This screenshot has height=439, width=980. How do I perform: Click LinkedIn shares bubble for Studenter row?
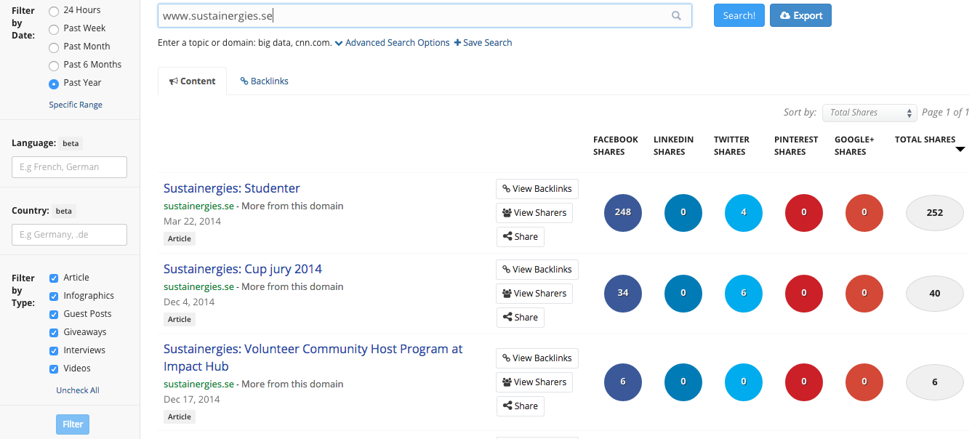683,212
